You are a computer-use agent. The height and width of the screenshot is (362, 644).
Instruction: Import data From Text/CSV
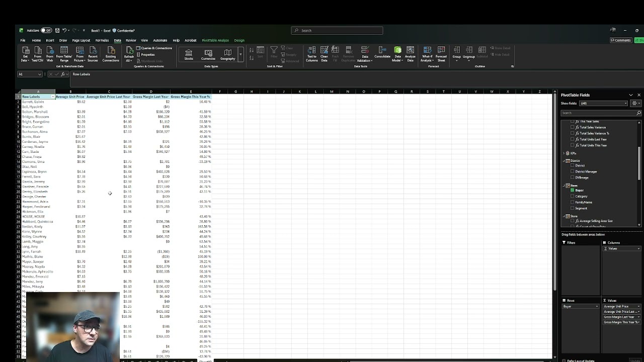point(38,54)
